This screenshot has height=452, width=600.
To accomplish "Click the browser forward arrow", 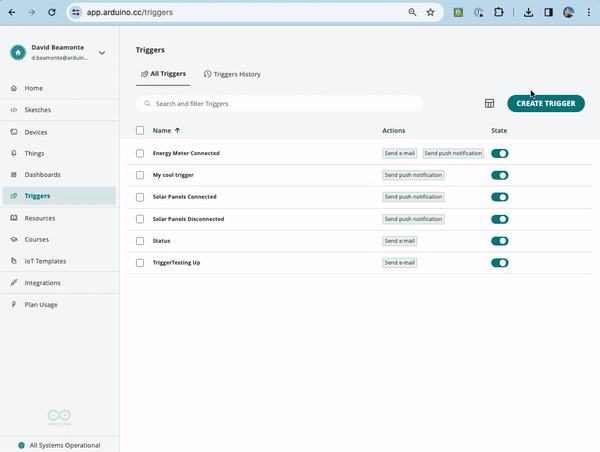I will [32, 13].
